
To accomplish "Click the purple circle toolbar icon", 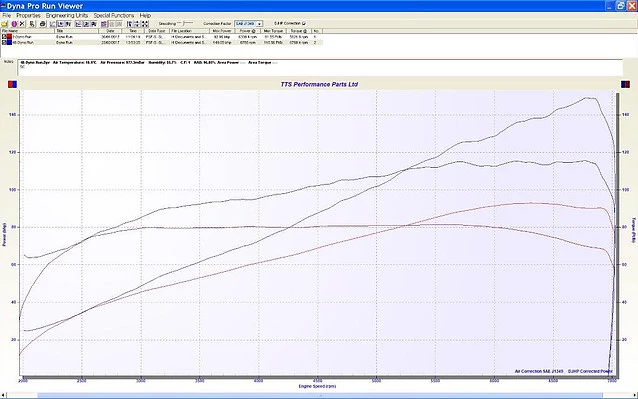I will point(14,24).
